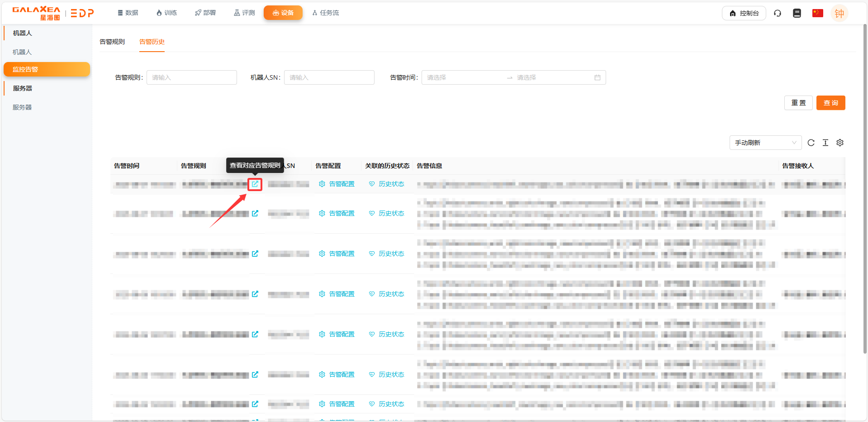868x422 pixels.
Task: Expand the 手动刷新 refresh mode dropdown
Action: [x=765, y=143]
